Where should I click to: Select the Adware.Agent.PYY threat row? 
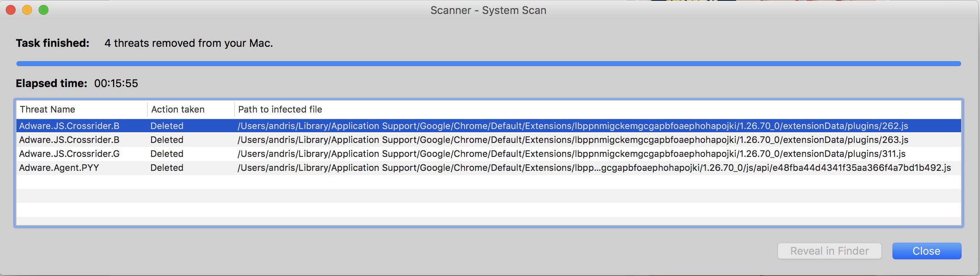tap(489, 168)
